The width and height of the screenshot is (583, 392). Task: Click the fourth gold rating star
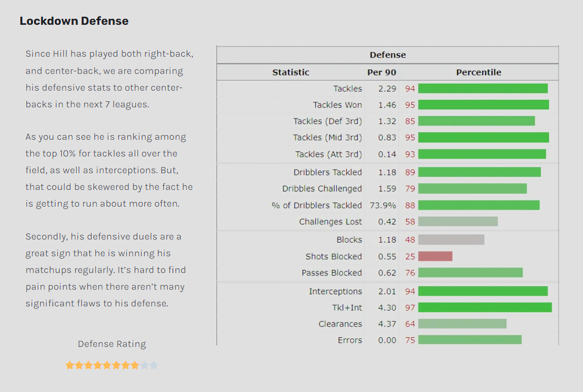pos(97,365)
